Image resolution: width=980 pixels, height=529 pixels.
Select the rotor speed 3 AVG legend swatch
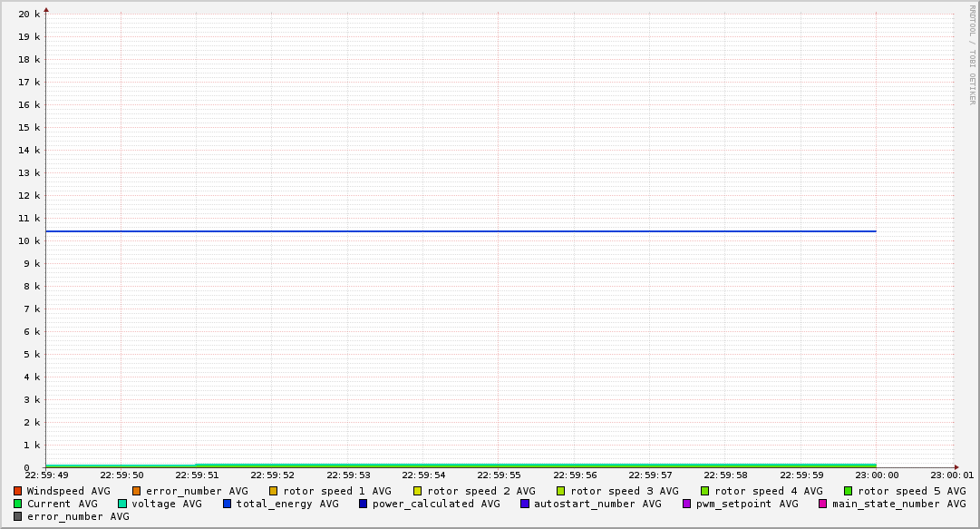[x=561, y=491]
